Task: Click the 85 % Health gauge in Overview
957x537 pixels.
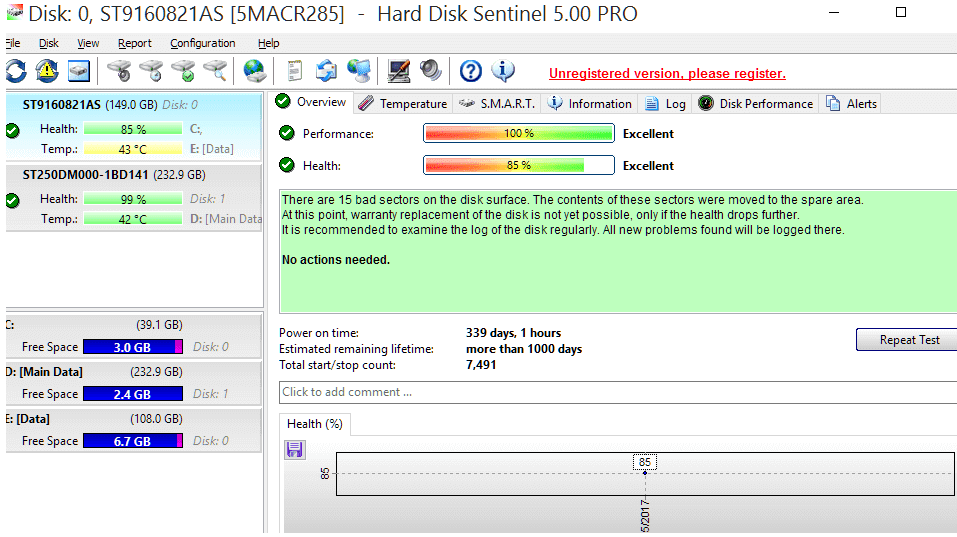Action: (x=519, y=165)
